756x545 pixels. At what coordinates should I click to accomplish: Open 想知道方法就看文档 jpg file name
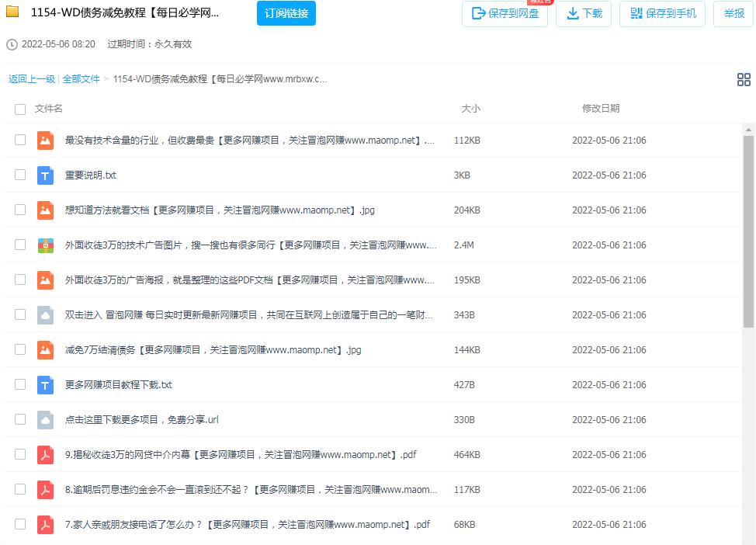tap(220, 210)
